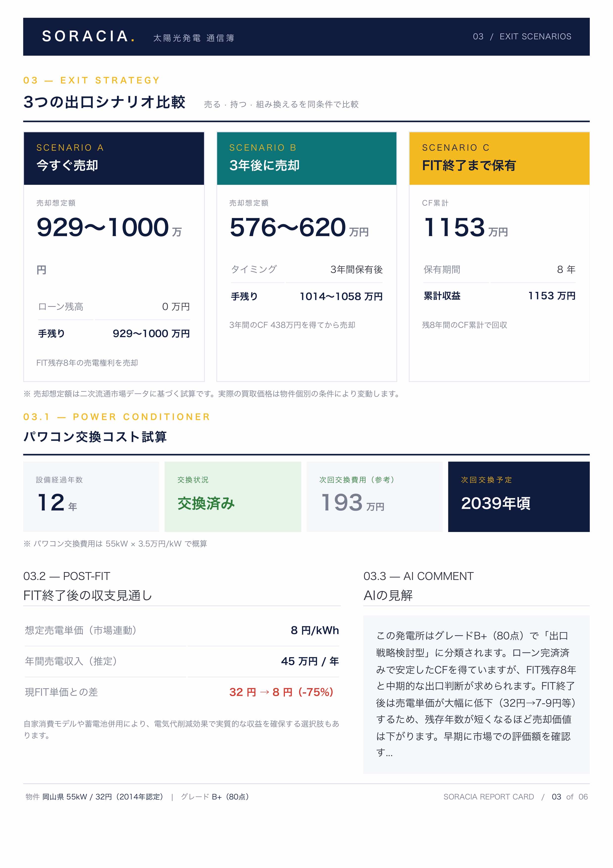Select the 03.1 — POWER CONDITIONER label
The height and width of the screenshot is (868, 613).
point(117,417)
